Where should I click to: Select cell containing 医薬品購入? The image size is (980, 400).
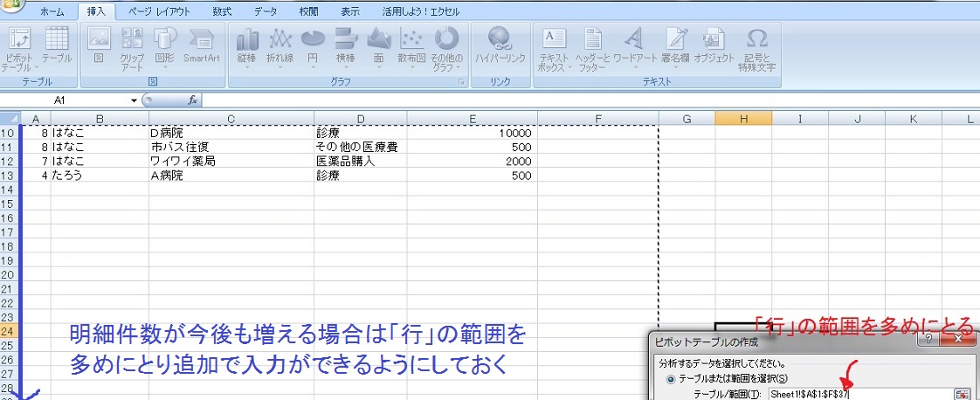[361, 162]
